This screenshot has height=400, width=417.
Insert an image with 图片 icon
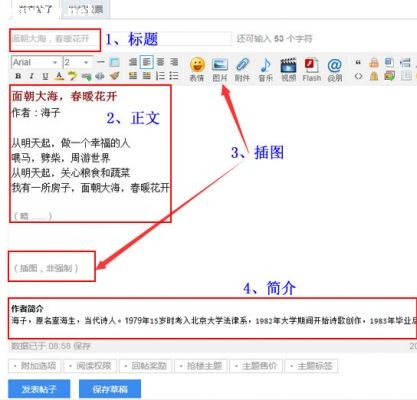point(220,69)
